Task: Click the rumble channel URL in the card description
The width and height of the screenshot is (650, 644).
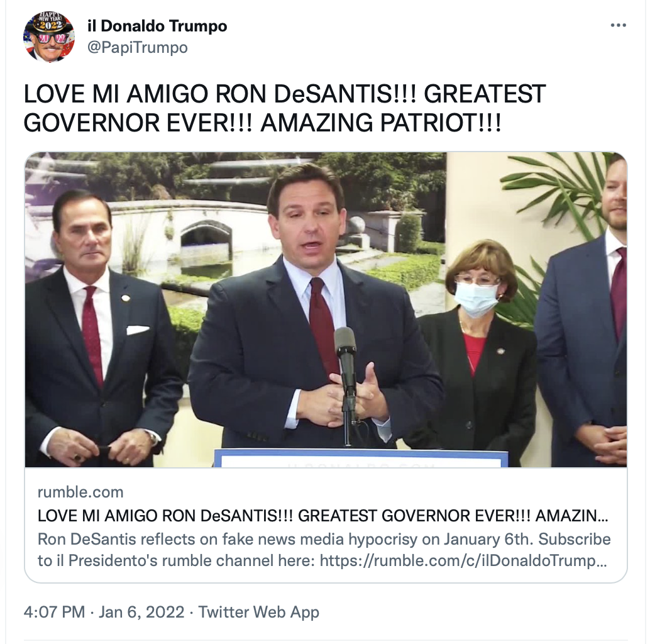Action: tap(463, 560)
